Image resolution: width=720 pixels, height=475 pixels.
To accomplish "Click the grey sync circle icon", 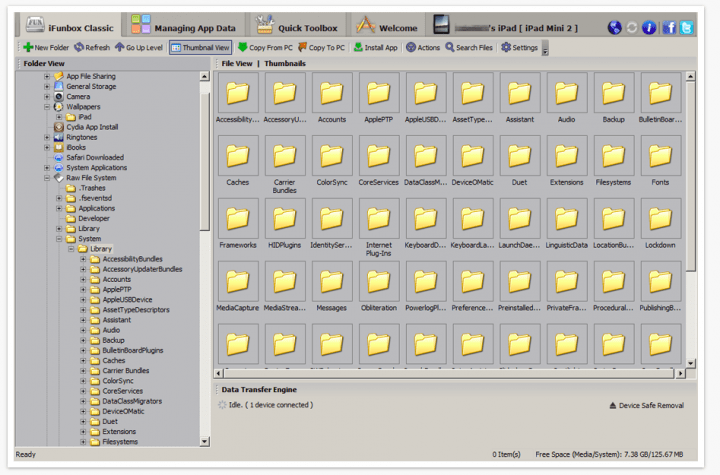I will click(632, 28).
